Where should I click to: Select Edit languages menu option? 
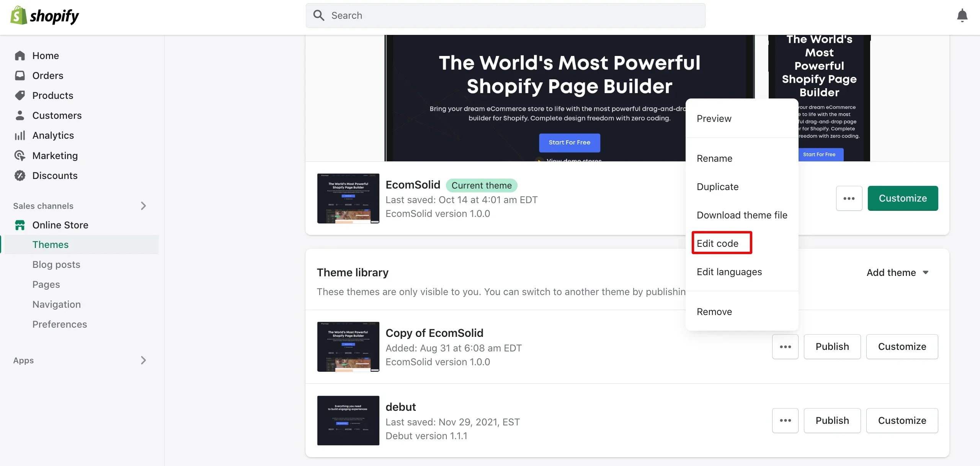tap(742, 272)
